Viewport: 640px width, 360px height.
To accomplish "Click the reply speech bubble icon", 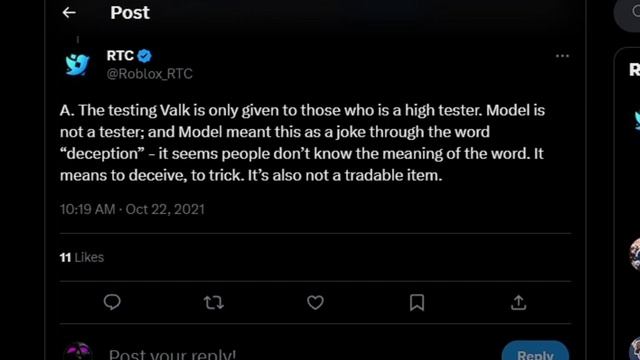I will (x=112, y=302).
